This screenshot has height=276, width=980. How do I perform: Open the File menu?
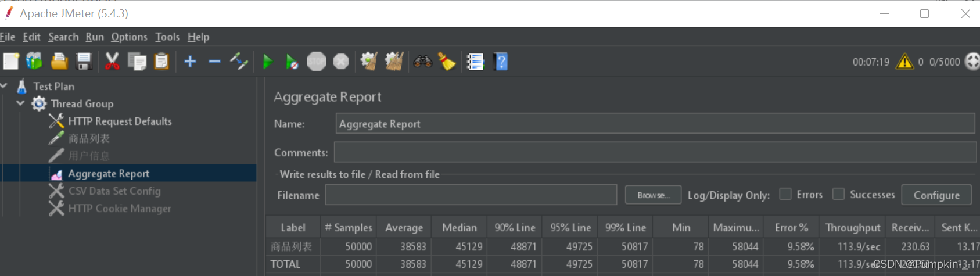7,37
